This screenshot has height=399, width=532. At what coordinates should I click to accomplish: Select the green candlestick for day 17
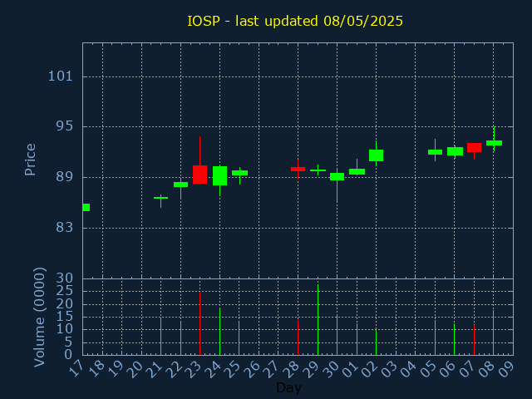pyautogui.click(x=86, y=207)
